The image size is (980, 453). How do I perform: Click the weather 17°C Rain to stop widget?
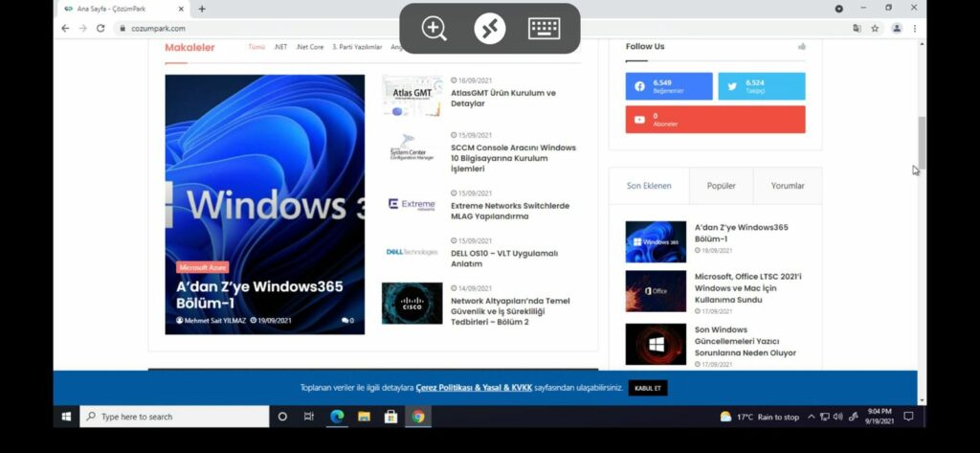point(759,417)
